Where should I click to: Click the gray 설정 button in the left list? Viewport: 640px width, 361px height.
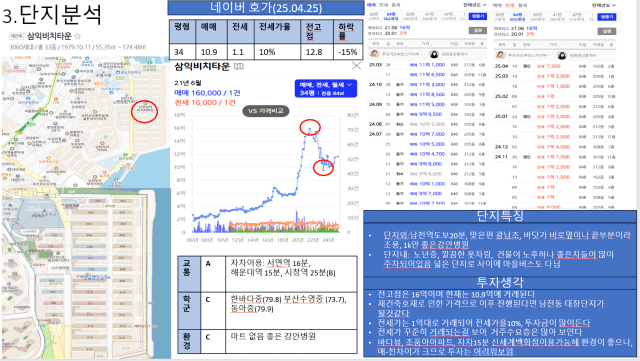click(478, 31)
